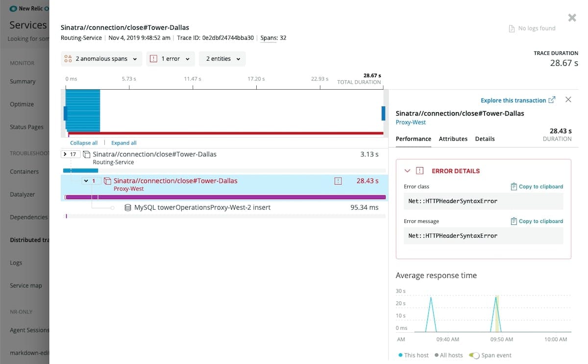Image resolution: width=588 pixels, height=364 pixels.
Task: Close the span details side panel
Action: click(x=568, y=99)
